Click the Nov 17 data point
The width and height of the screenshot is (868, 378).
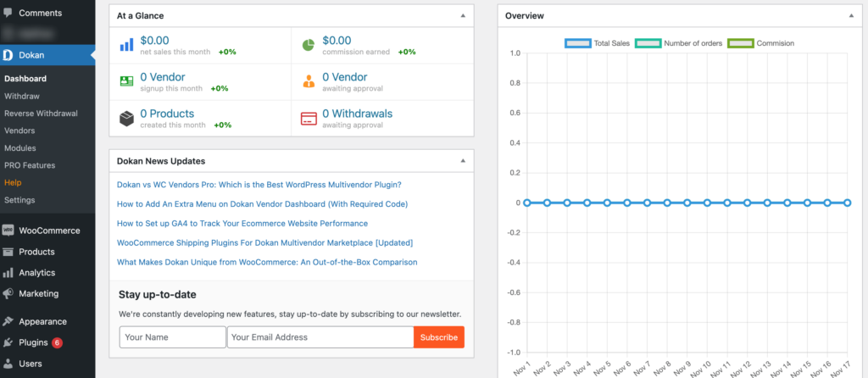click(x=847, y=203)
